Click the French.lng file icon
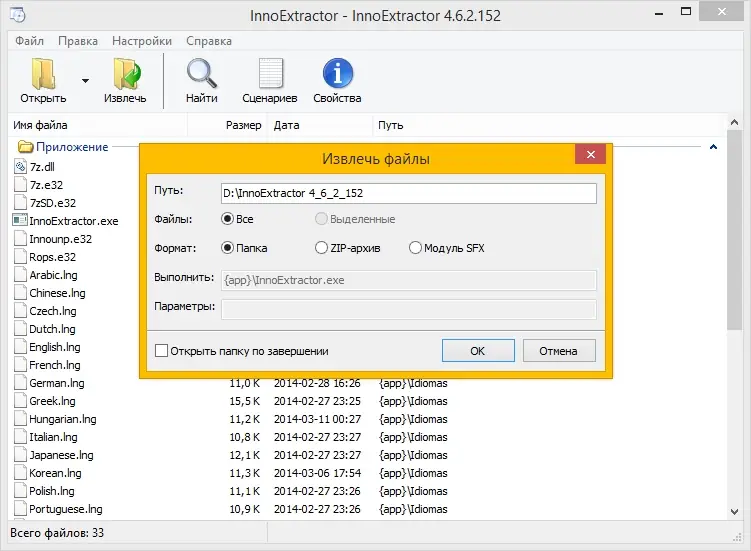The image size is (751, 551). pyautogui.click(x=20, y=365)
